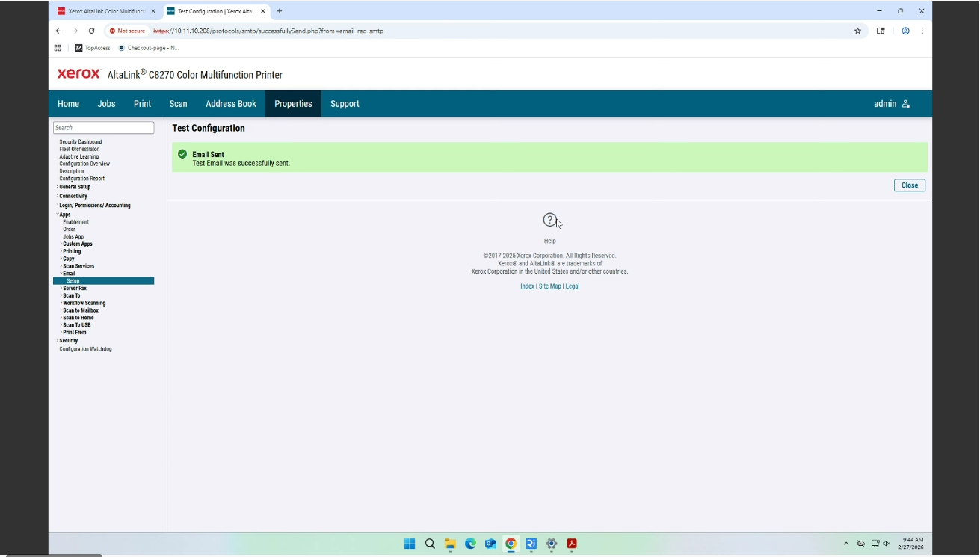The image size is (980, 557).
Task: Launch Adobe Acrobat from the taskbar
Action: point(572,544)
